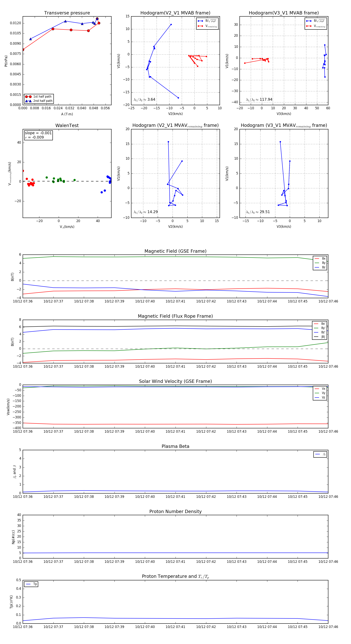Click 'B/√μ0ρ' legend entry in V3_V1 MVAB hodogram
Image resolution: width=351 pixels, height=644 pixels.
pos(316,21)
